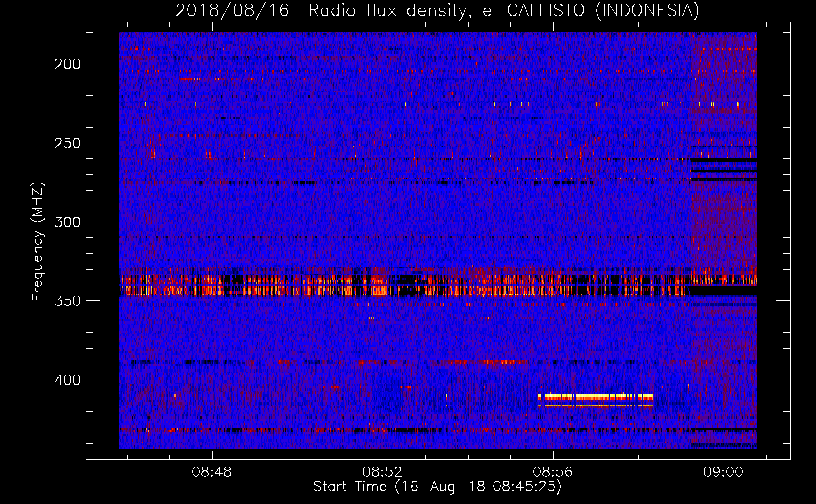Click the 350 frequency tick label
Image resolution: width=816 pixels, height=504 pixels.
pyautogui.click(x=68, y=301)
